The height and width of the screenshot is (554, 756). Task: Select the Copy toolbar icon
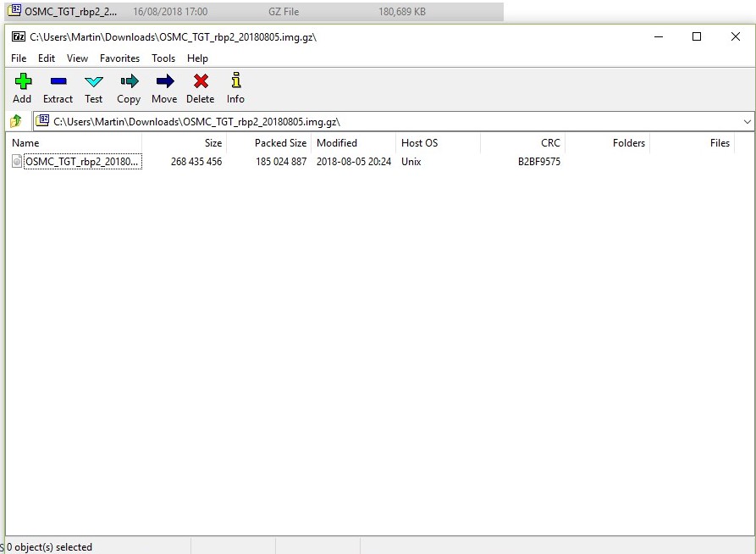(x=130, y=81)
